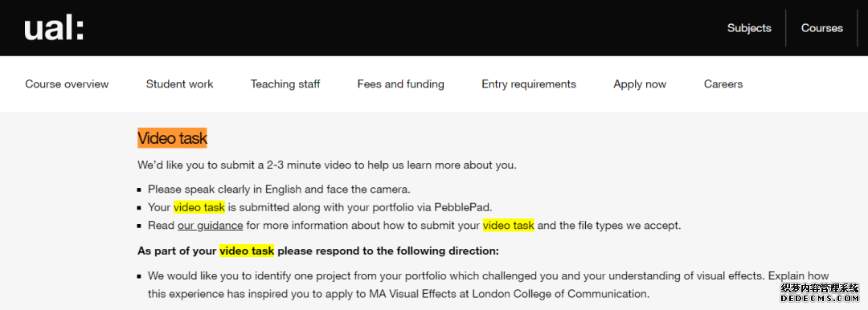Click the Apply now link
This screenshot has height=310, width=868.
(x=640, y=84)
